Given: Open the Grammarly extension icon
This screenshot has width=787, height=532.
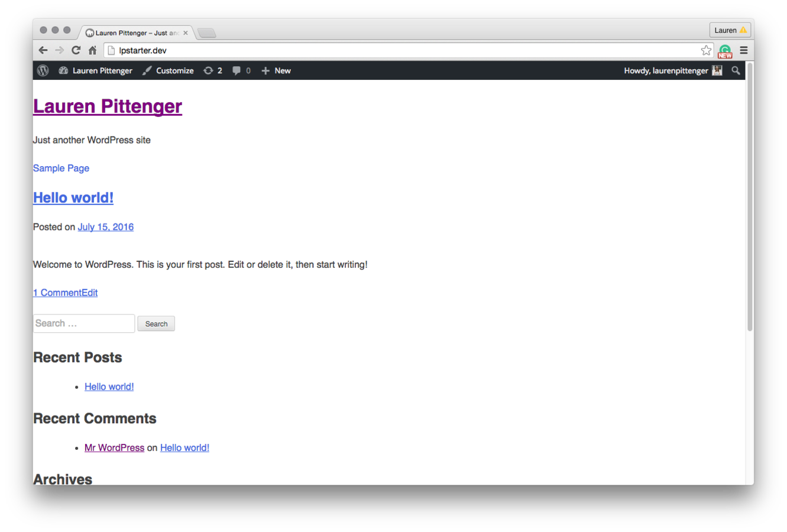Looking at the screenshot, I should click(725, 51).
